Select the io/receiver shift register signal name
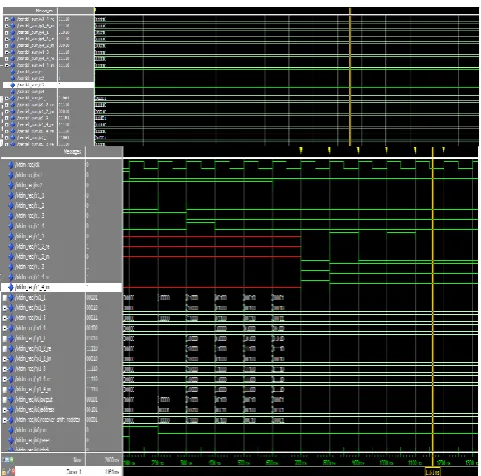This screenshot has width=481, height=476. pos(48,420)
